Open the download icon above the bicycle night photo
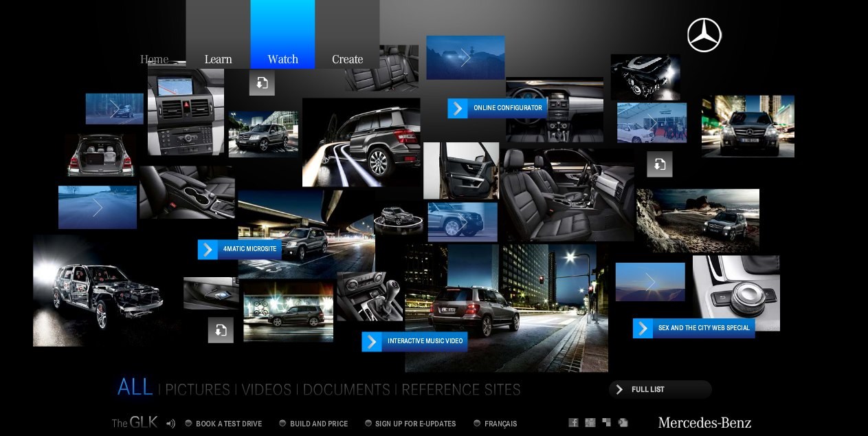Viewport: 868px width, 436px height. coord(221,330)
